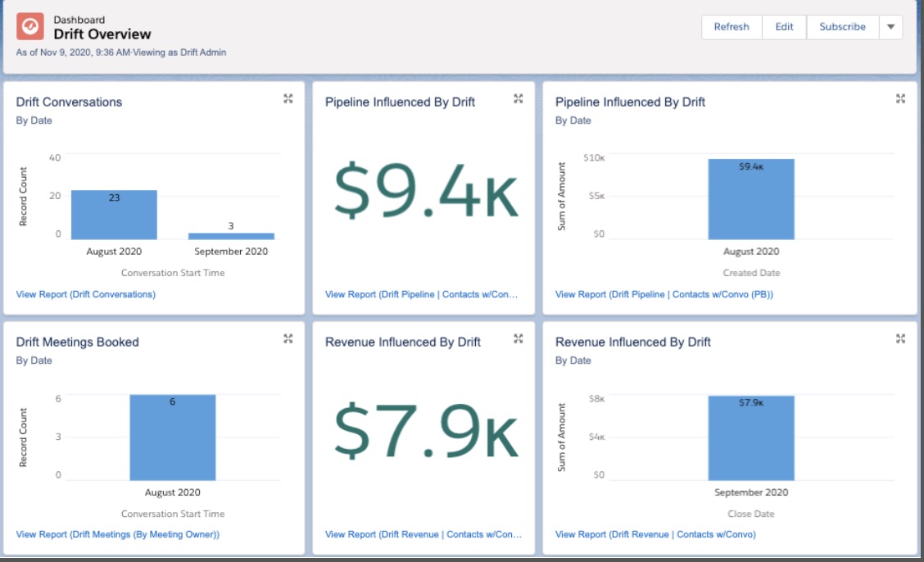Click the Created Date axis label
Image resolution: width=924 pixels, height=562 pixels.
[751, 273]
